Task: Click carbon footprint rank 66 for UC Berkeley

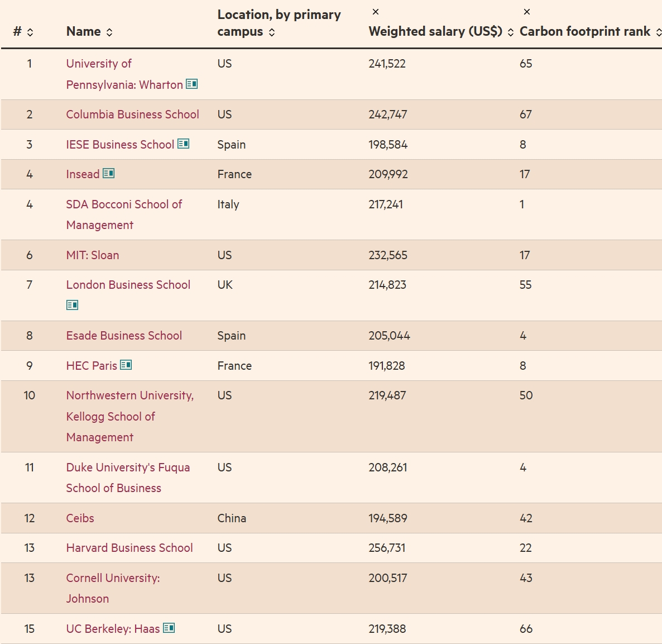Action: 526,629
